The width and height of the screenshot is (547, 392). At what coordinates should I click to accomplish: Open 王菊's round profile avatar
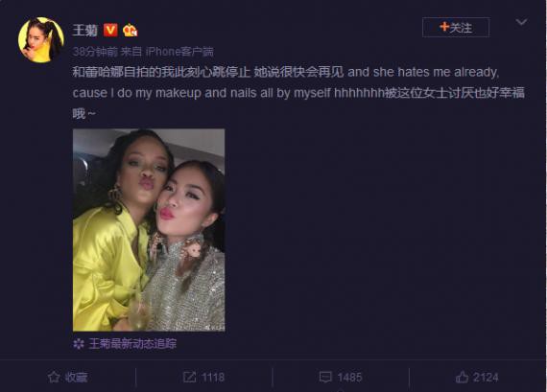(41, 40)
